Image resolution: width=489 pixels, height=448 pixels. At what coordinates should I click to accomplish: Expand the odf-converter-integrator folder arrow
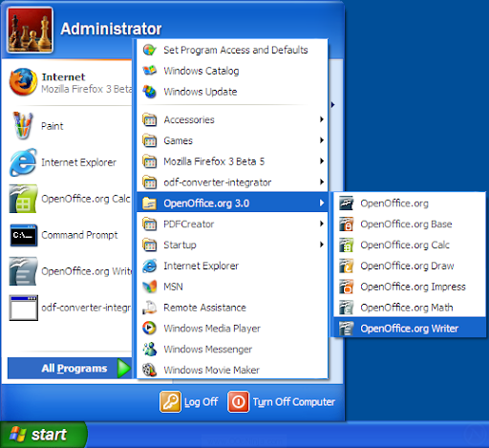click(x=322, y=181)
